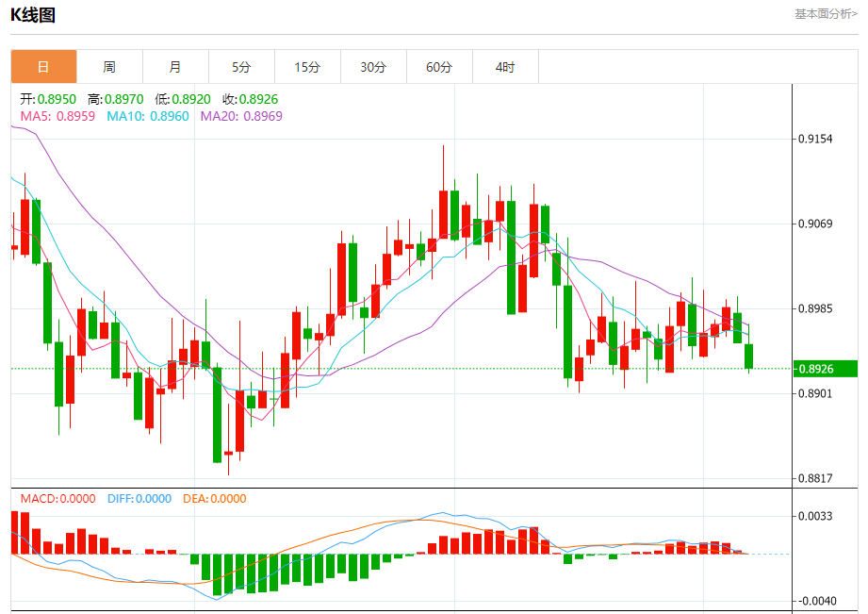Viewport: 868px width, 614px height.
Task: Switch to the 周 weekly tab
Action: [x=109, y=67]
